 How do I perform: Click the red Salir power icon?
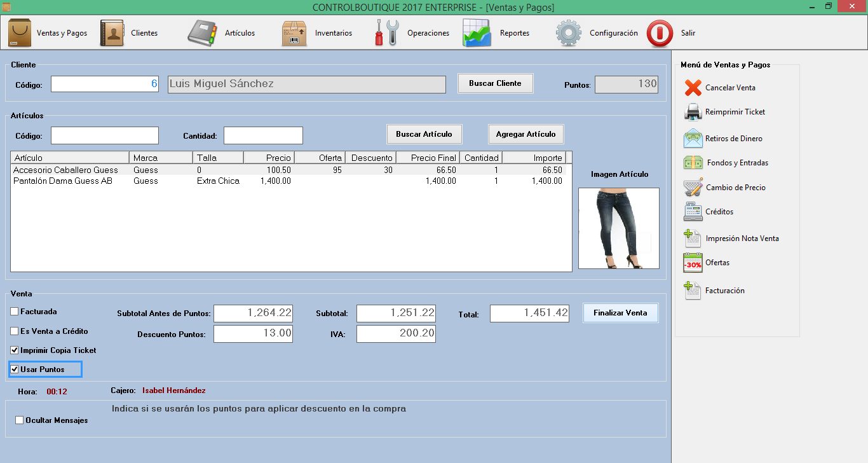tap(660, 33)
